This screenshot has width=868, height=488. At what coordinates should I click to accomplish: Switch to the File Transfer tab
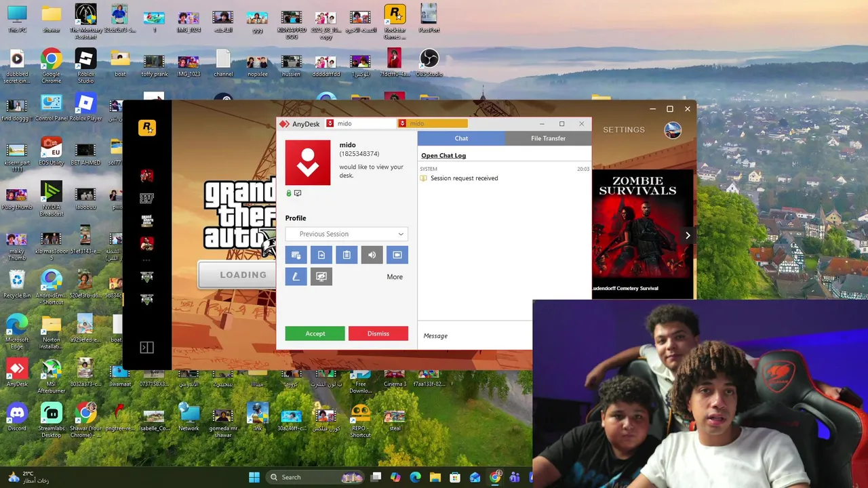pos(548,138)
